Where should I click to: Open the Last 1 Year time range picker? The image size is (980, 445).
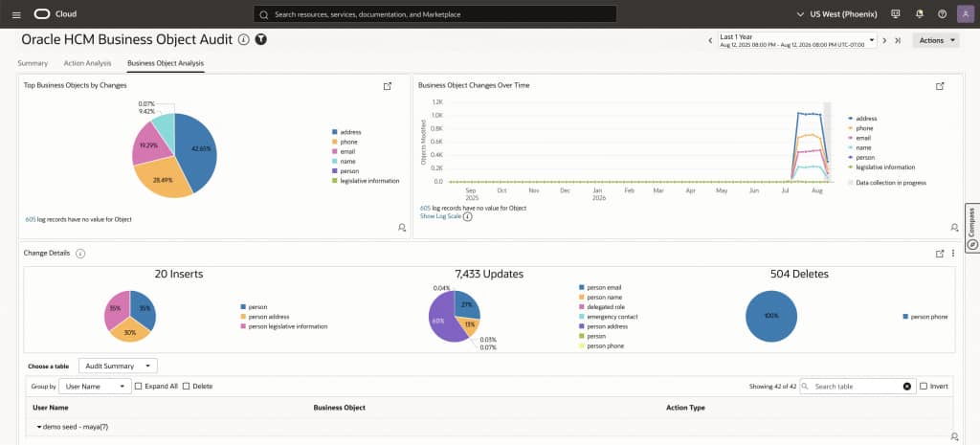[797, 40]
